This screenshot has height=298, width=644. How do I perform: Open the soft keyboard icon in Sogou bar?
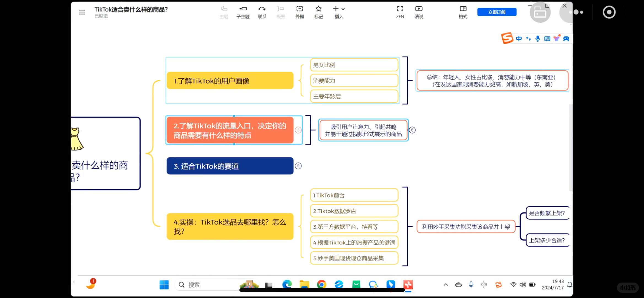(x=547, y=39)
